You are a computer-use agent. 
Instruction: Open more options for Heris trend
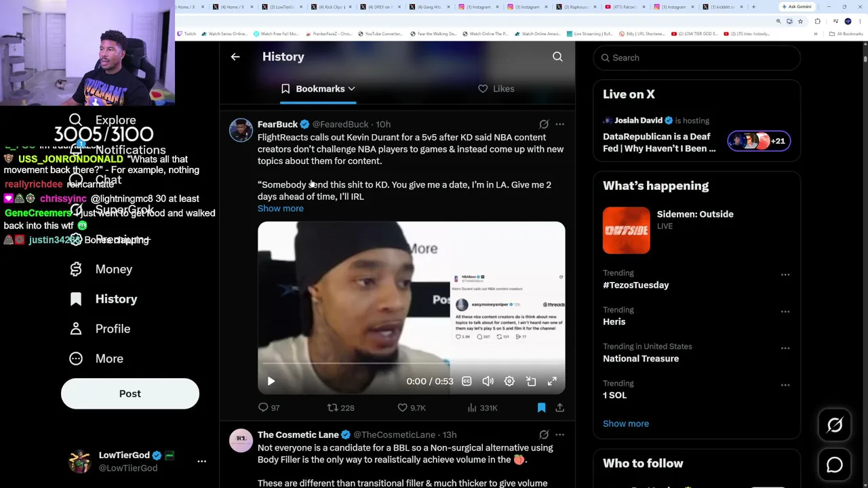[x=785, y=311]
